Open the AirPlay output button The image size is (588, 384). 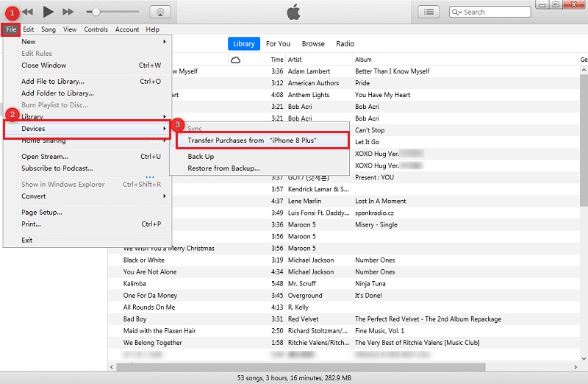coord(160,12)
